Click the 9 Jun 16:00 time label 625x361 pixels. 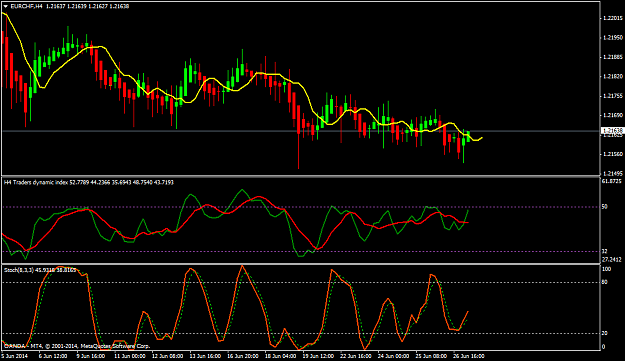(90, 356)
